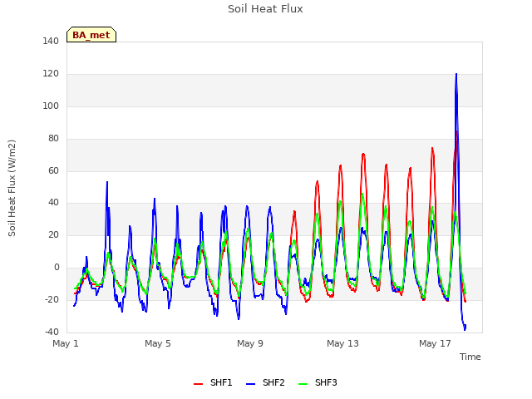Toggle SHF3 series in legend
This screenshot has width=532, height=399.
coord(318,382)
